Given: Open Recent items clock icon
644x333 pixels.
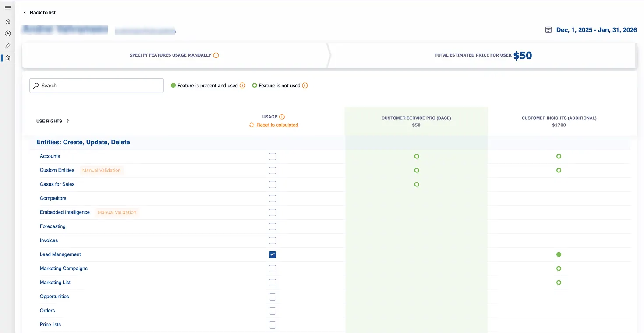Looking at the screenshot, I should point(7,33).
